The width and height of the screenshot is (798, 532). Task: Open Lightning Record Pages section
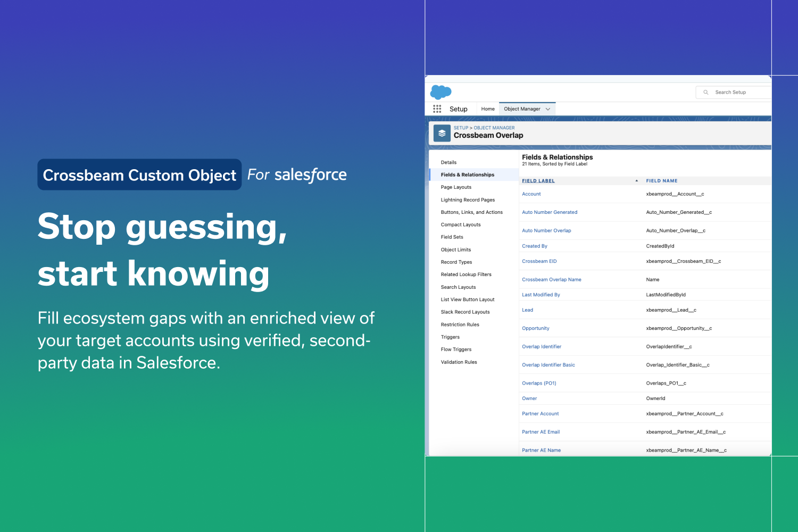coord(468,200)
